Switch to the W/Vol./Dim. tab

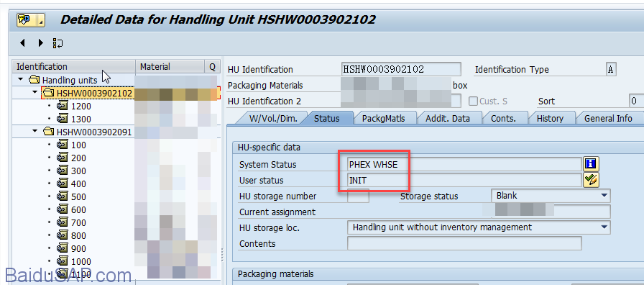pos(272,119)
